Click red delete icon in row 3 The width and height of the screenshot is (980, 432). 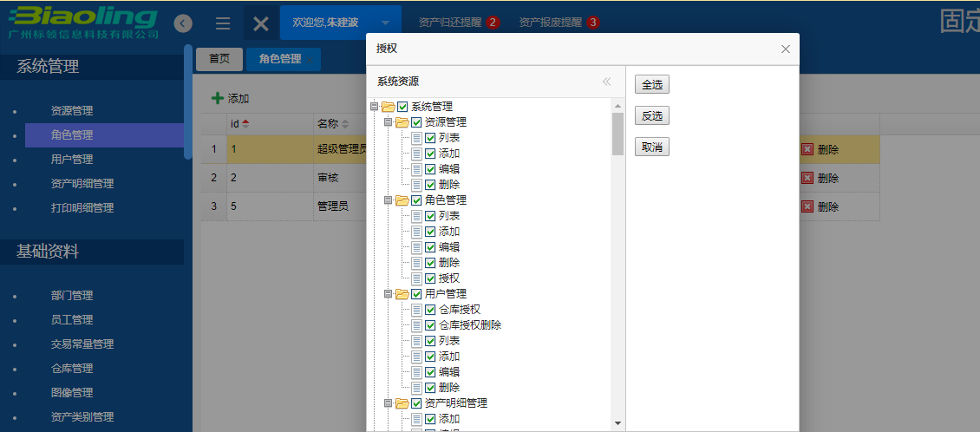[x=807, y=206]
